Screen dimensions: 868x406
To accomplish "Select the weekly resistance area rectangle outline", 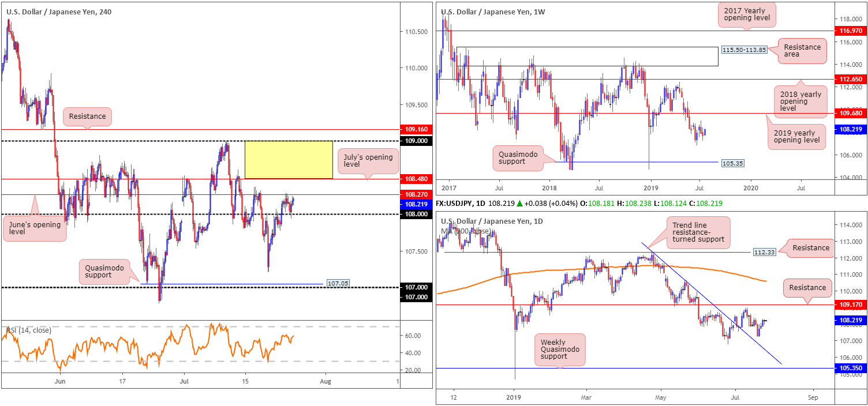I will pyautogui.click(x=587, y=57).
